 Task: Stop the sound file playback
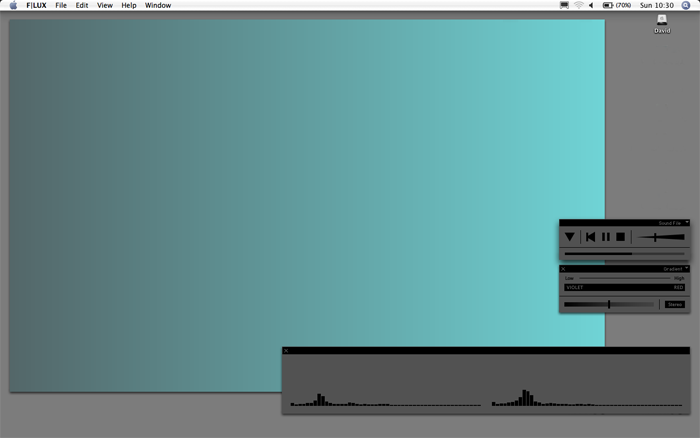click(621, 237)
